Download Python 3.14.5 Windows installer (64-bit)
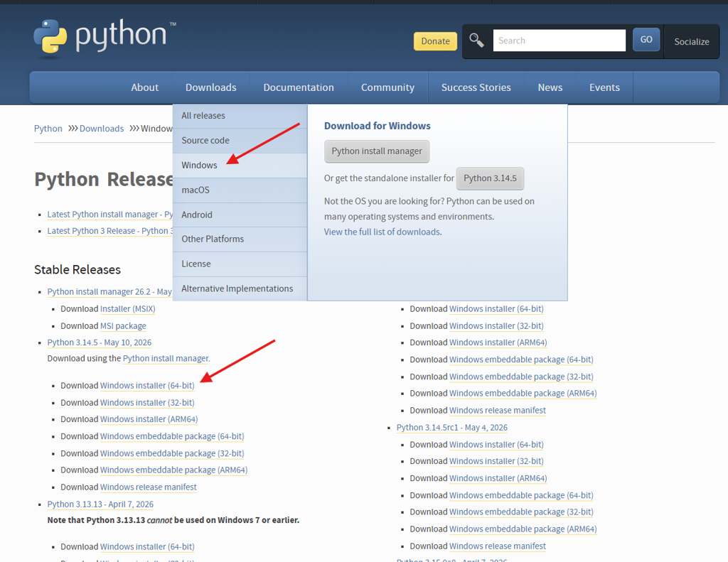Screen dimensions: 728x562 pos(147,386)
